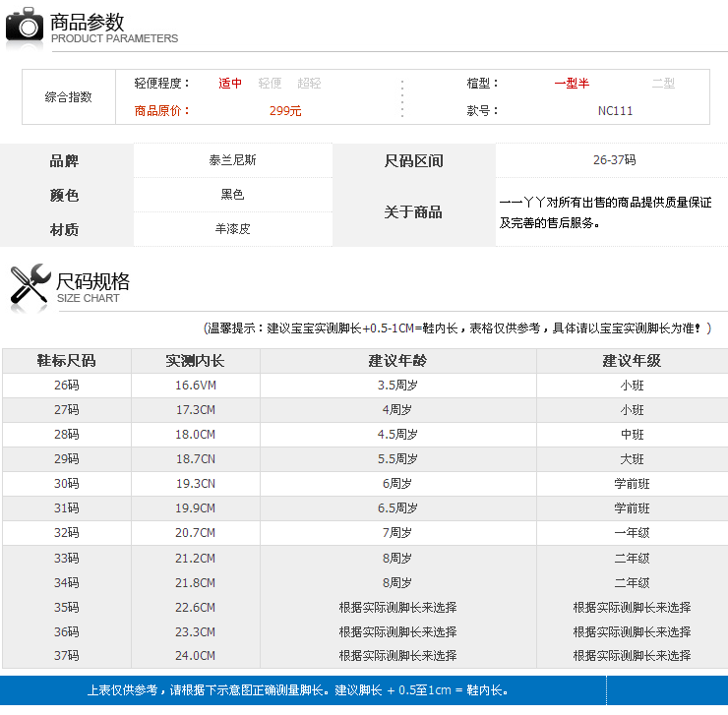Click the wrench and screwdriver icon
Image resolution: width=728 pixels, height=715 pixels.
tap(30, 283)
